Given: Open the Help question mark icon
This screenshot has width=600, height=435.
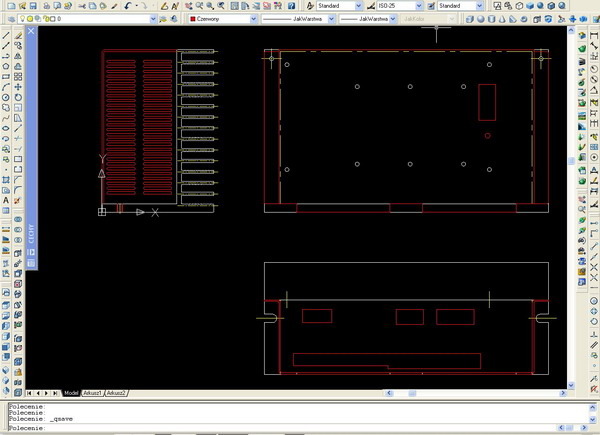Looking at the screenshot, I should pos(292,6).
